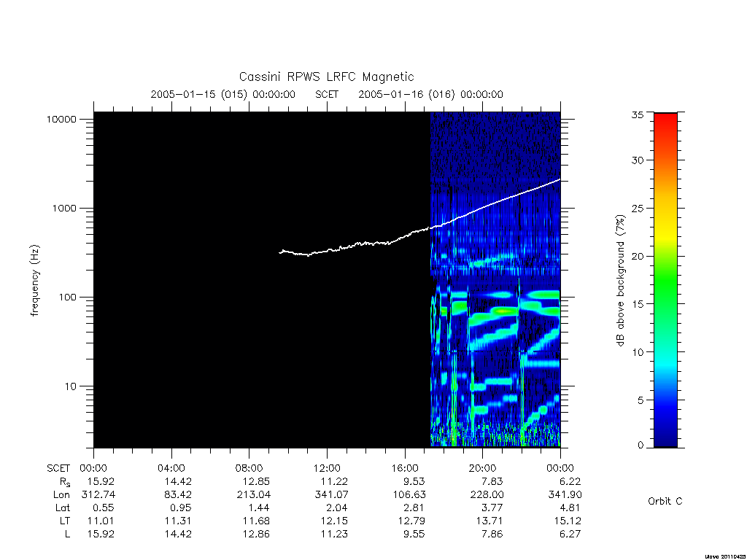The height and width of the screenshot is (560, 747).
Task: Click the Lon value 213.04
Action: [253, 494]
